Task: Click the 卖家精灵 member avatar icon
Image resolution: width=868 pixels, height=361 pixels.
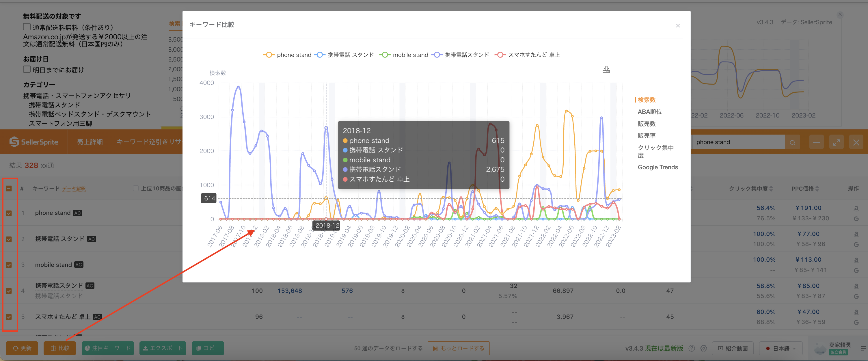Action: 820,348
